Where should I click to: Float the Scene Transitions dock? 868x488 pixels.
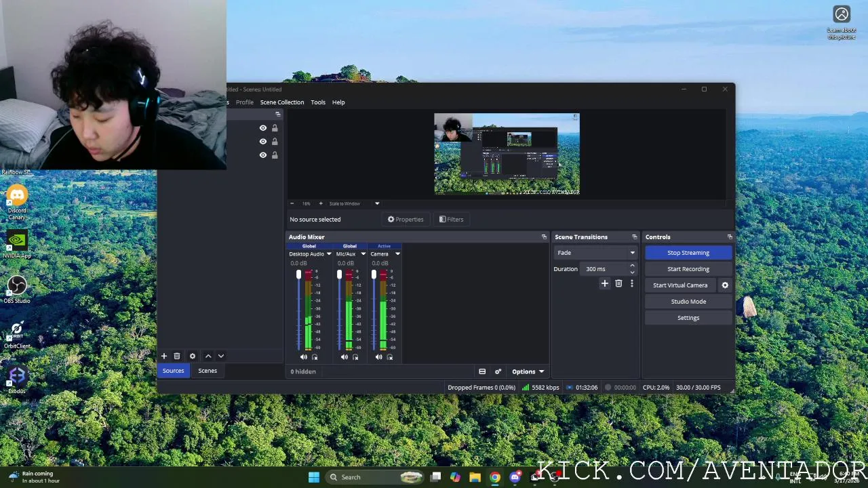pos(635,237)
